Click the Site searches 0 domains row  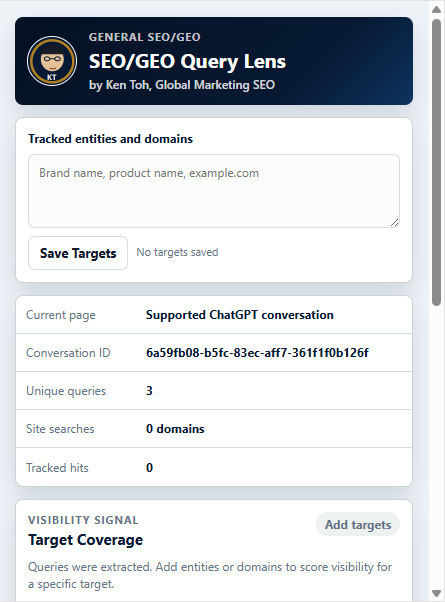214,428
